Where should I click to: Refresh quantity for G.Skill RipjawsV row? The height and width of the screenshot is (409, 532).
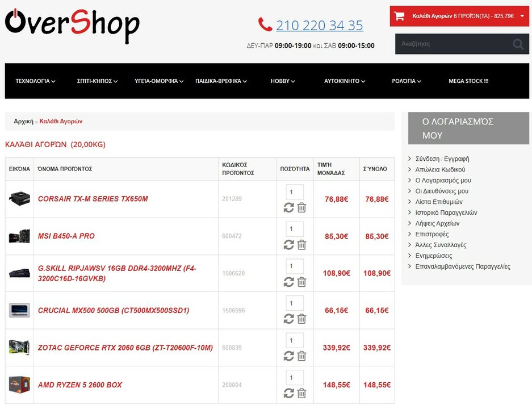tap(289, 282)
